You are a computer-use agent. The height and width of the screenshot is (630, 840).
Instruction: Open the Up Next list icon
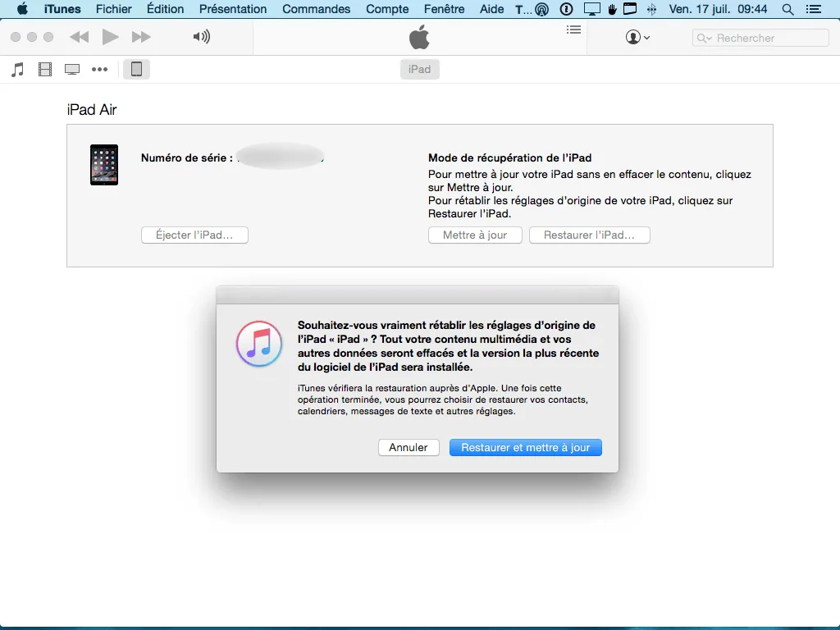[x=573, y=30]
